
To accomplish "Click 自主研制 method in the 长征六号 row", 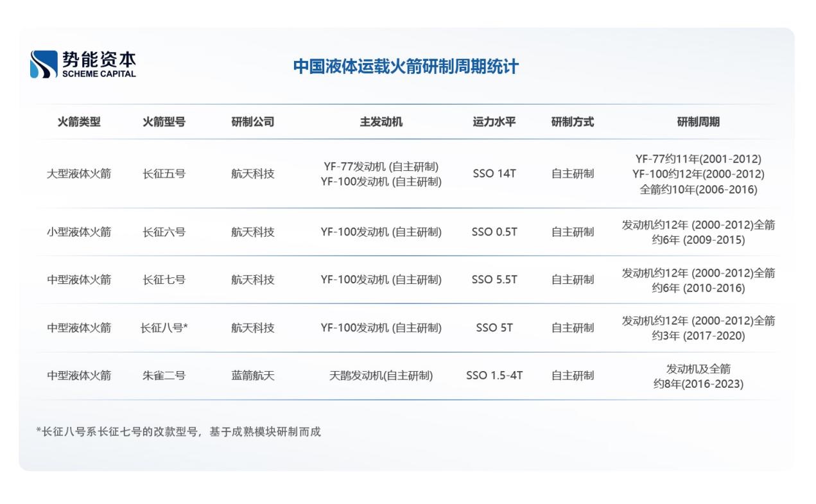I will click(573, 232).
